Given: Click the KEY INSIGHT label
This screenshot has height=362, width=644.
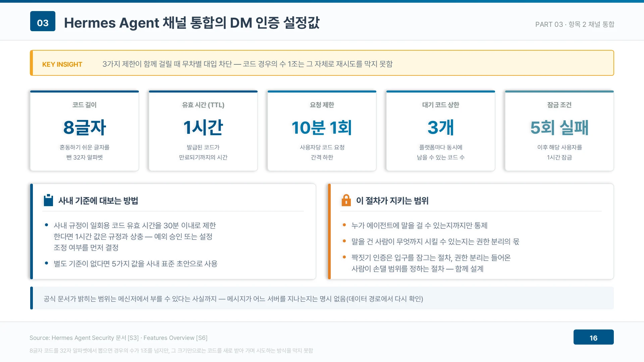Looking at the screenshot, I should 62,64.
